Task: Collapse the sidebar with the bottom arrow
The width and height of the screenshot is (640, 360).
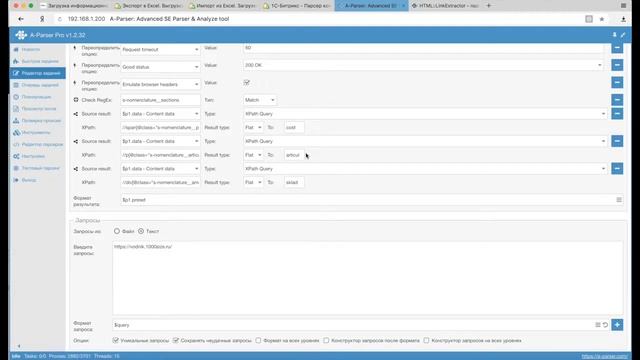Action: click(x=19, y=346)
